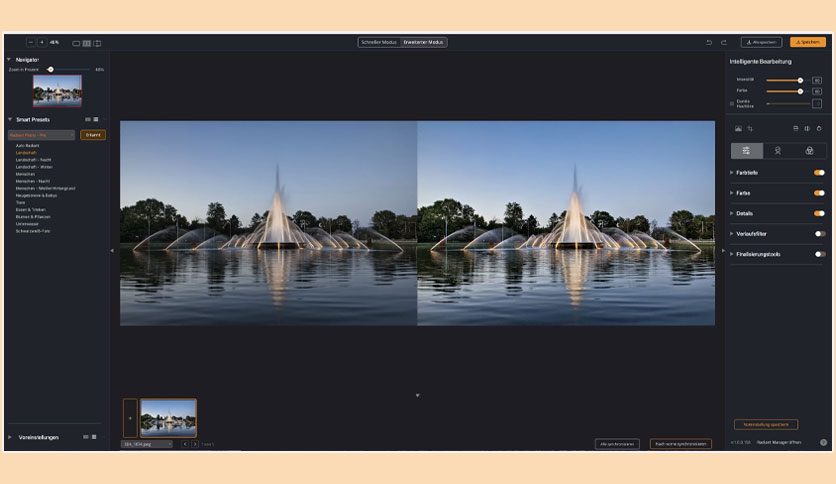Click Radiant Manager öffnen link
The image size is (836, 484).
(779, 442)
